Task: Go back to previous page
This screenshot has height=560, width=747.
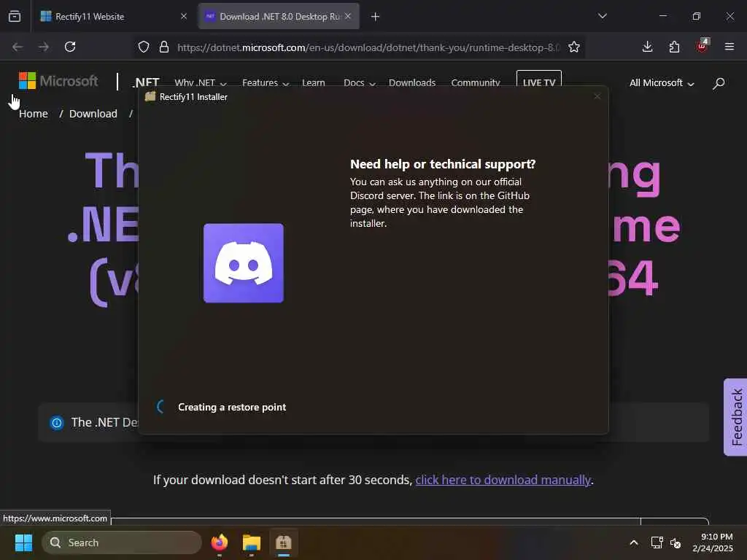Action: [18, 47]
